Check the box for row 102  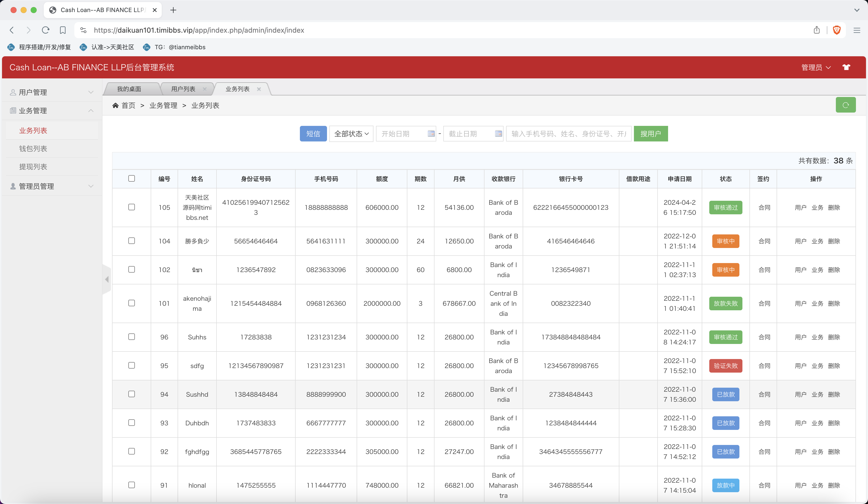[132, 269]
